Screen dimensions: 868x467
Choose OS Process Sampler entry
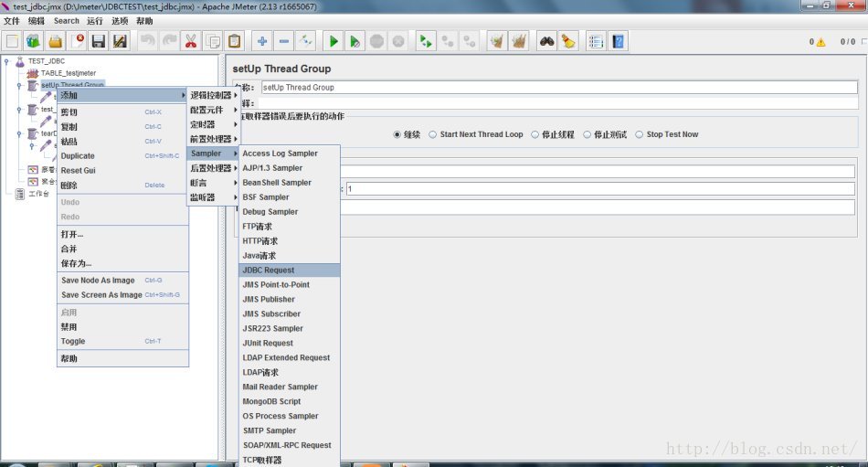click(x=290, y=416)
